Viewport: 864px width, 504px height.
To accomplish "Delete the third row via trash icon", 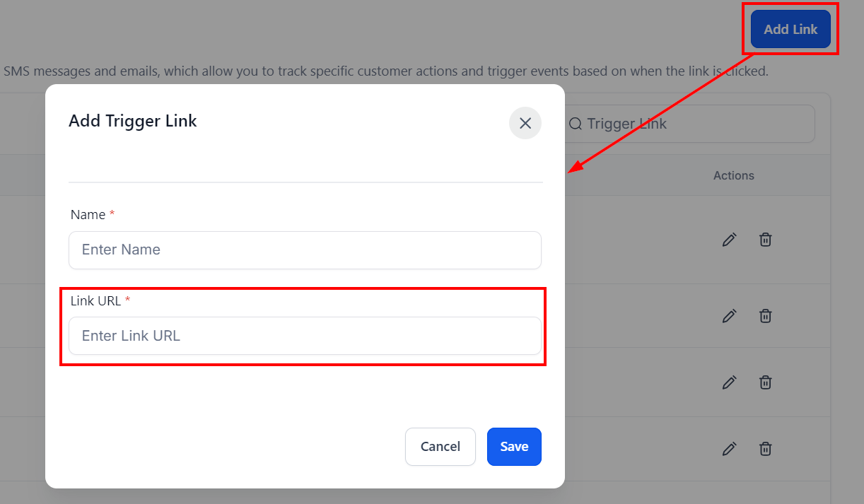I will [765, 382].
